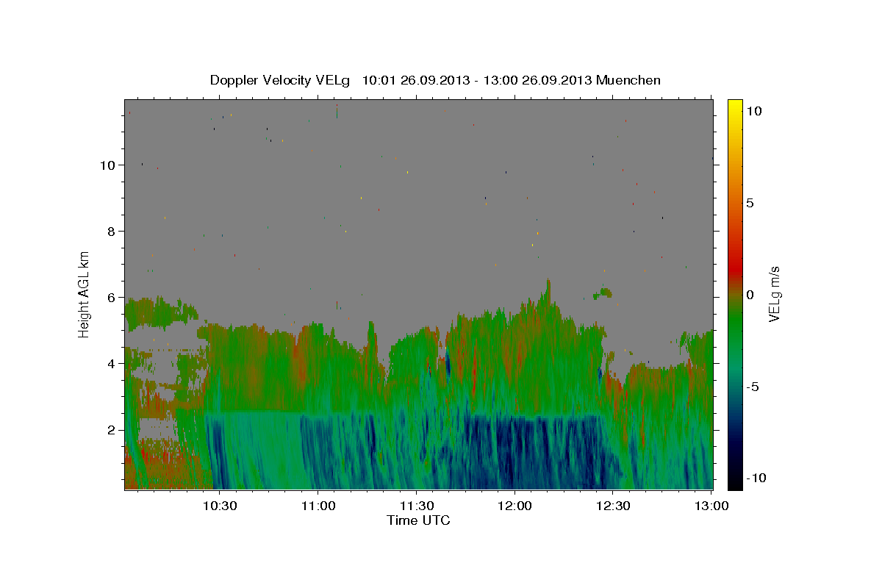Click the height axis label 4

click(x=112, y=364)
